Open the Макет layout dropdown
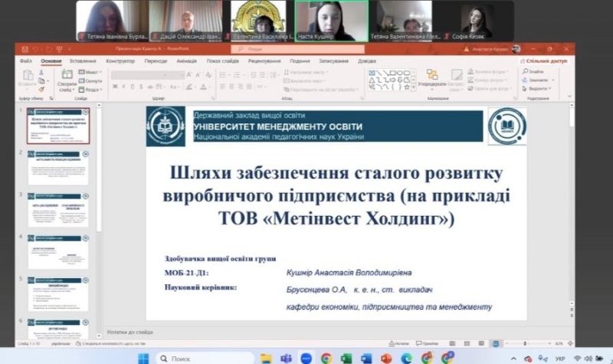613x364 pixels. (x=90, y=72)
